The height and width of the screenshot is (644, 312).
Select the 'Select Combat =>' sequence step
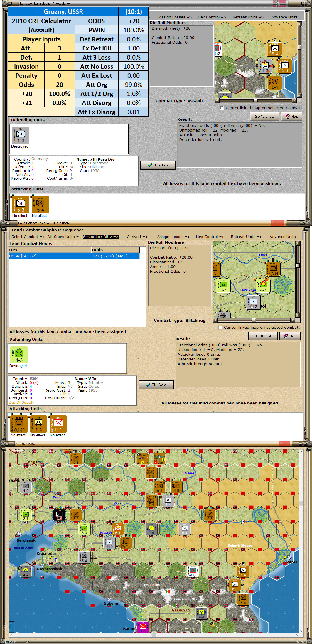28,237
